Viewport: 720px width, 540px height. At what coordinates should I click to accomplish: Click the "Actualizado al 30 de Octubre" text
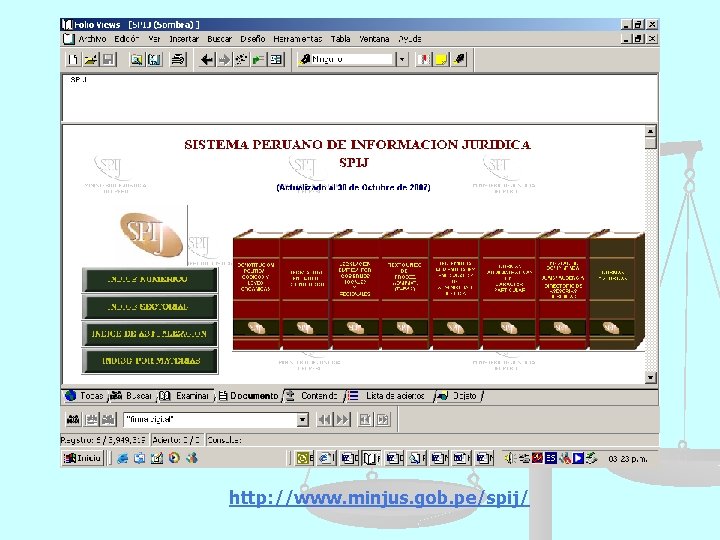[353, 187]
